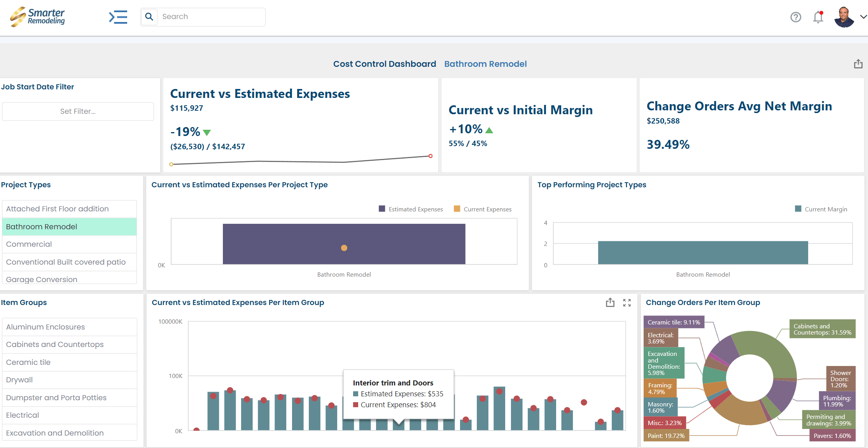The image size is (868, 448).
Task: Open the Job Start Date Set Filter
Action: [78, 111]
